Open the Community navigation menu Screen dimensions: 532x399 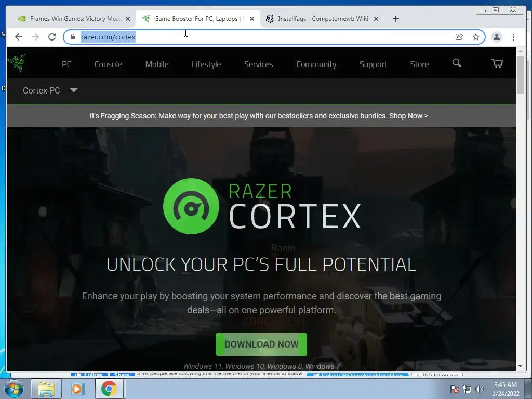[x=316, y=64]
